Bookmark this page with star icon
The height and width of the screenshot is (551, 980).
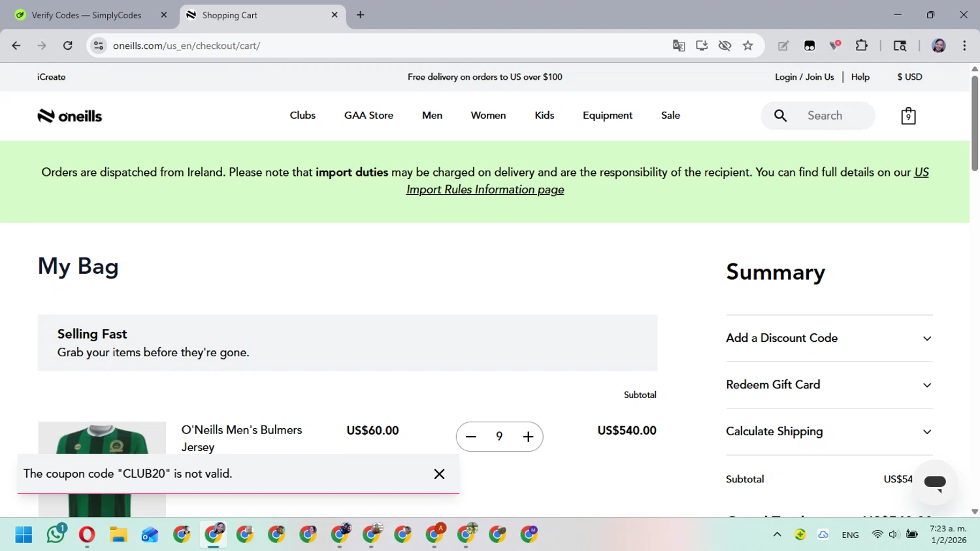[x=748, y=46]
